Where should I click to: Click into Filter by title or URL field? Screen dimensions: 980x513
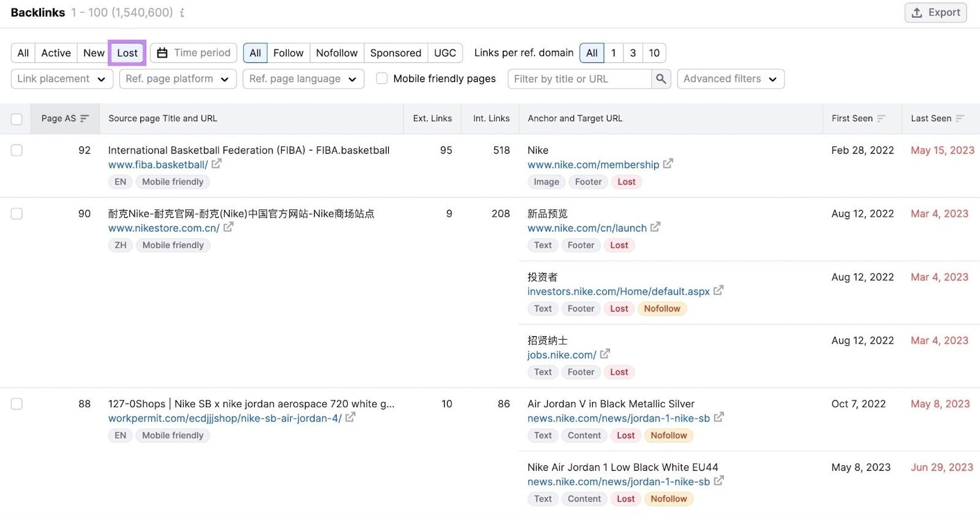579,79
